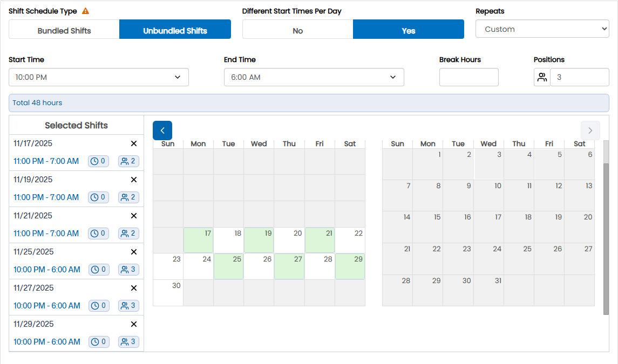Click the Positions number field
Viewport: 618px width, 364px height.
(x=579, y=77)
